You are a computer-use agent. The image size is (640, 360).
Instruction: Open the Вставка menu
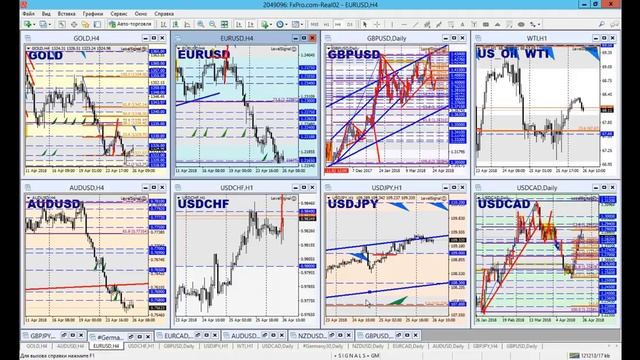pos(66,13)
